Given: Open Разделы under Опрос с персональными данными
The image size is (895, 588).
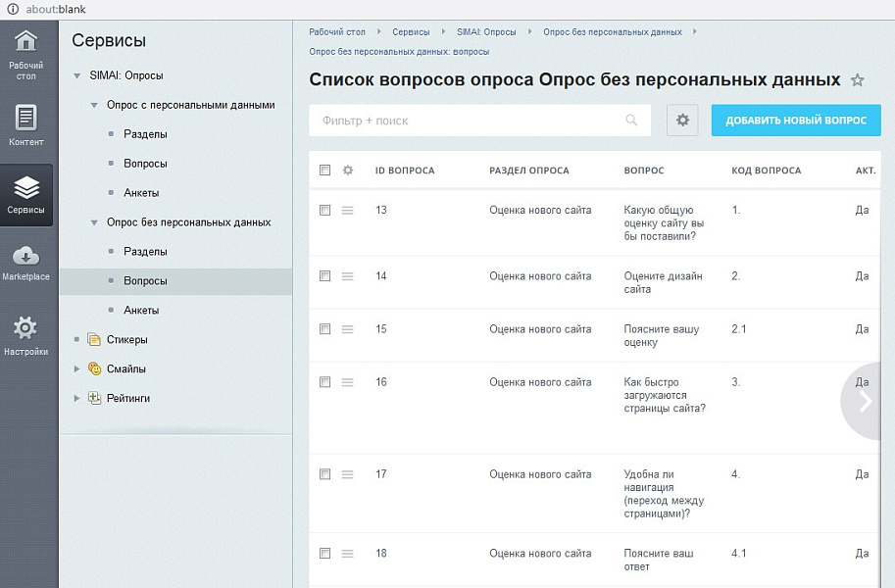Looking at the screenshot, I should tap(145, 134).
